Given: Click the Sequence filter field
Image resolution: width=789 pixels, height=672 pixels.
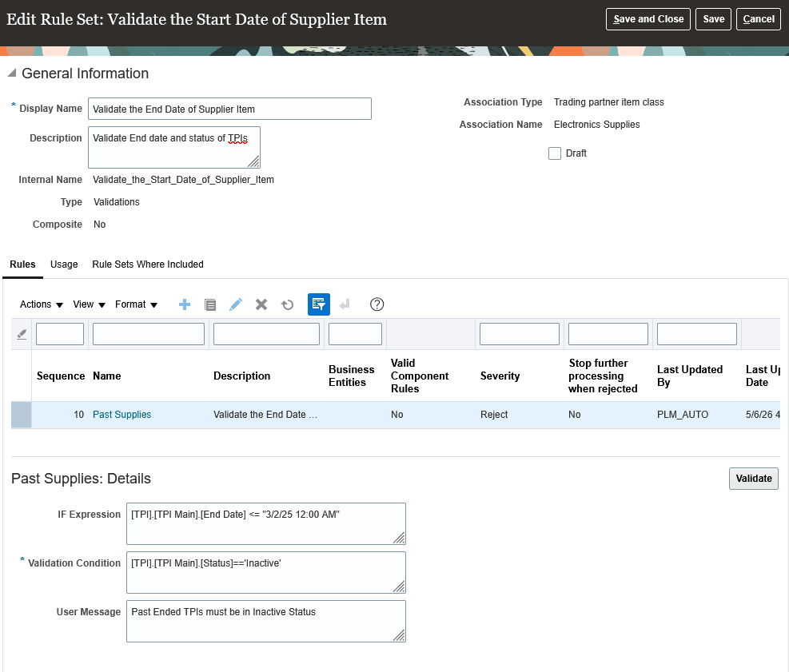Looking at the screenshot, I should (60, 334).
